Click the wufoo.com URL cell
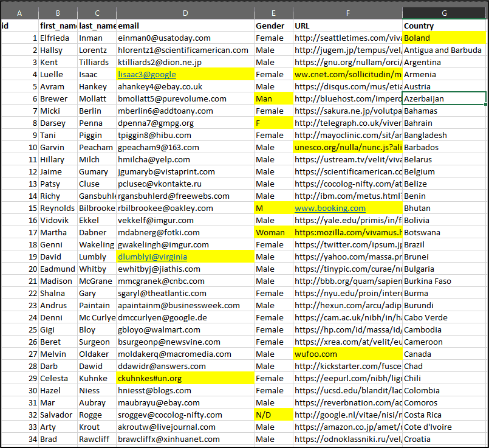489x448 pixels. tap(347, 354)
